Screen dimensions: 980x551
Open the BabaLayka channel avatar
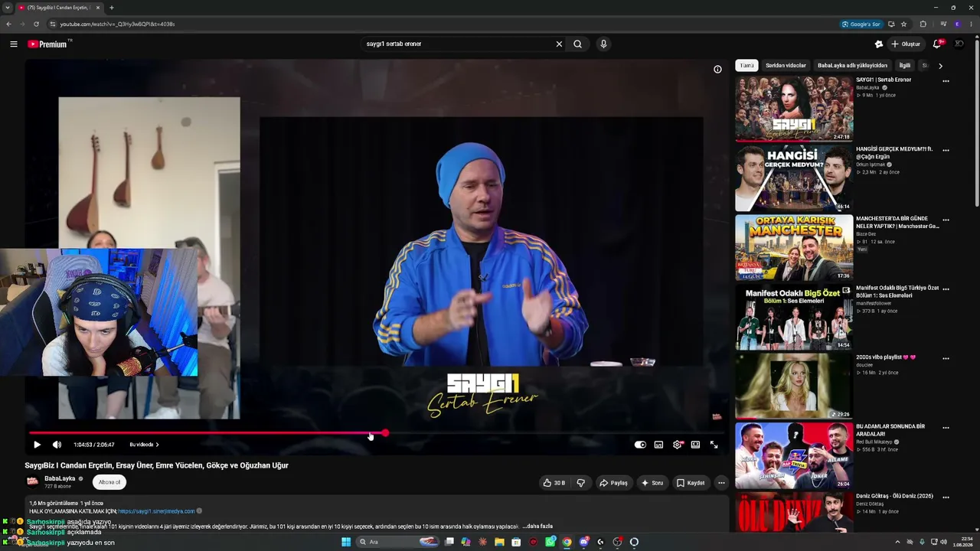33,481
